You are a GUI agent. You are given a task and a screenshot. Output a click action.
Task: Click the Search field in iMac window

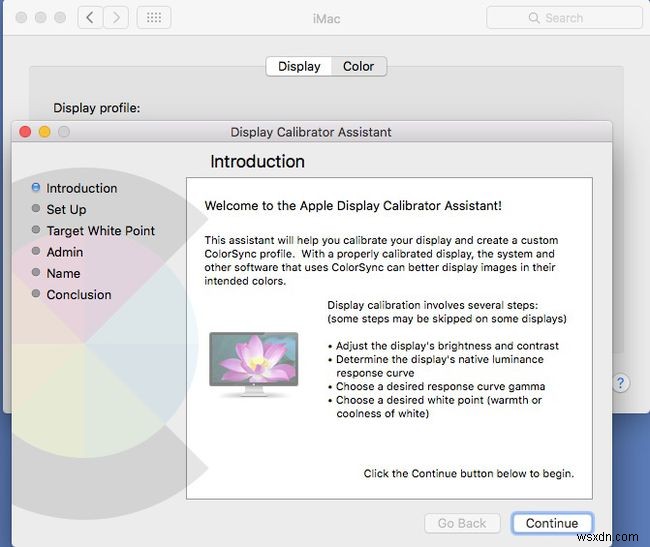(564, 18)
